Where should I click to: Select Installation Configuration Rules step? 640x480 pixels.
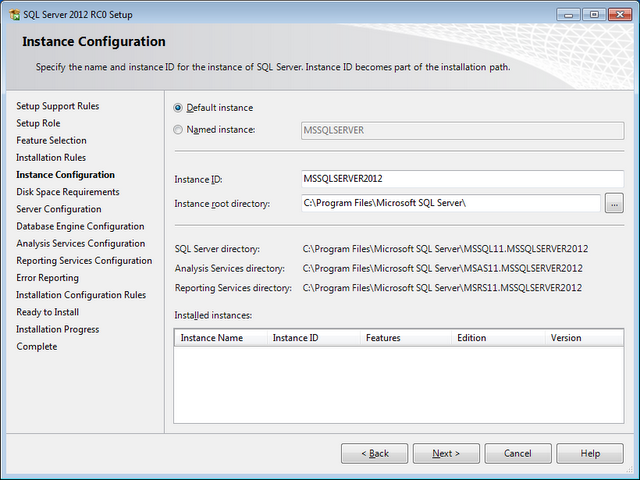[81, 295]
